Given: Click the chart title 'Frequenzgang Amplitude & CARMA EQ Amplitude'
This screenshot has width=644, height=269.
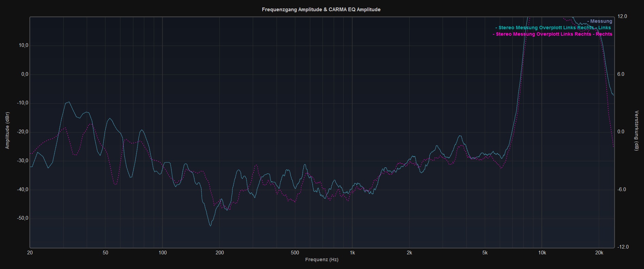Looking at the screenshot, I should coord(321,10).
